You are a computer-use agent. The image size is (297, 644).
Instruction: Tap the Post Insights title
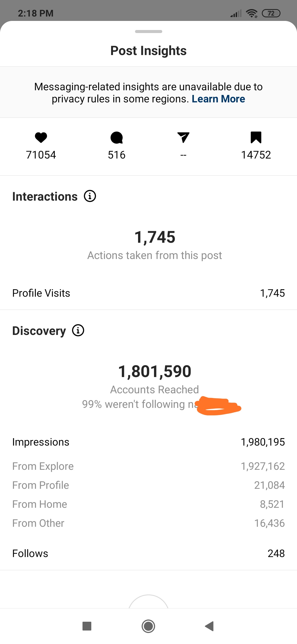tap(148, 51)
